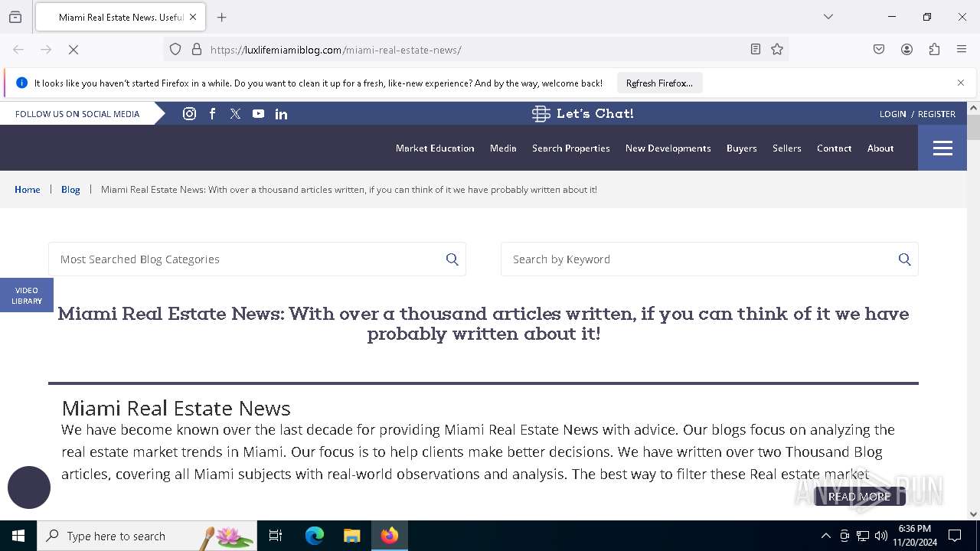The height and width of the screenshot is (551, 980).
Task: Open a new tab with plus button
Action: click(x=222, y=17)
